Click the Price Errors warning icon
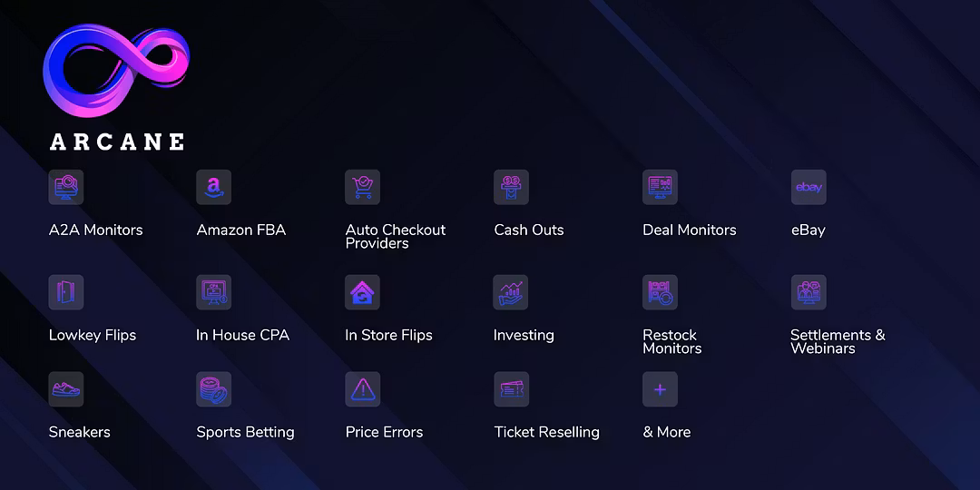Viewport: 980px width, 490px height. pyautogui.click(x=363, y=389)
